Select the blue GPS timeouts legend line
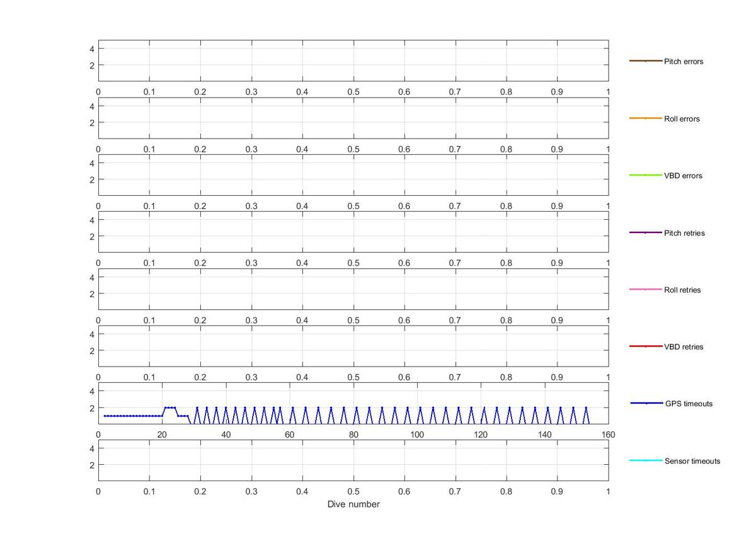This screenshot has height=541, width=756. point(646,403)
